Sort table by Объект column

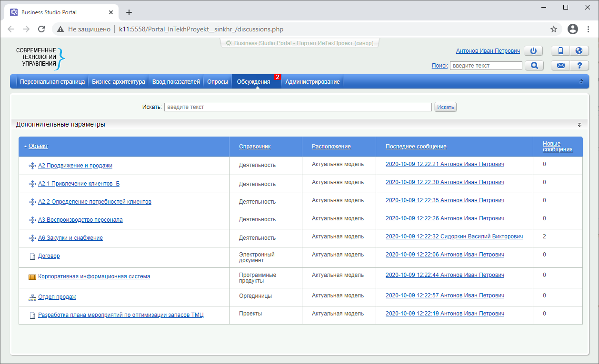(x=38, y=146)
